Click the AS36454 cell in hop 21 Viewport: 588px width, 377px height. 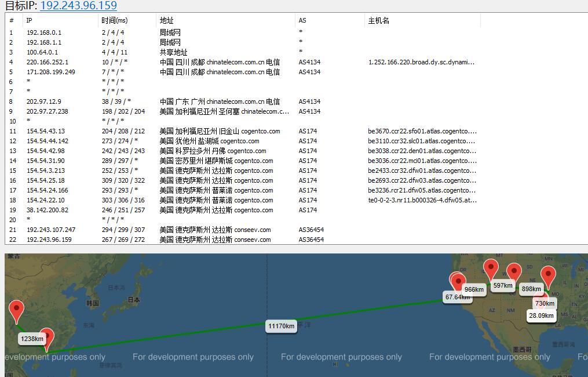point(311,230)
